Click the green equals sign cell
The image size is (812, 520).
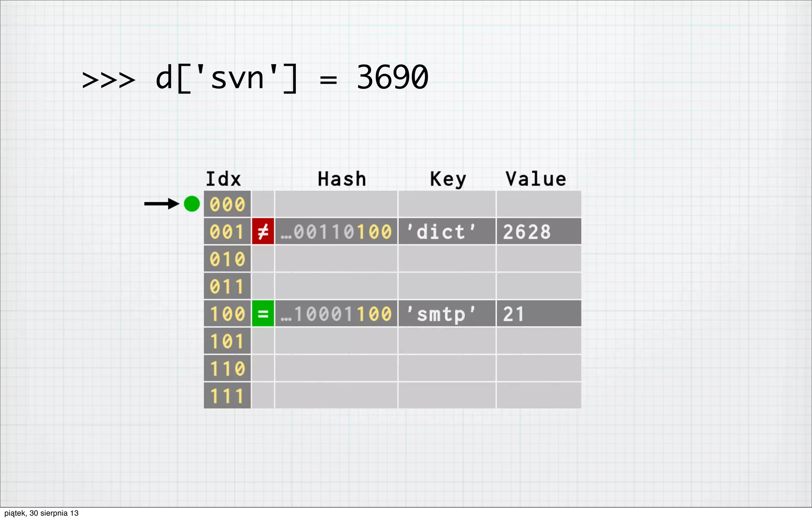click(263, 314)
